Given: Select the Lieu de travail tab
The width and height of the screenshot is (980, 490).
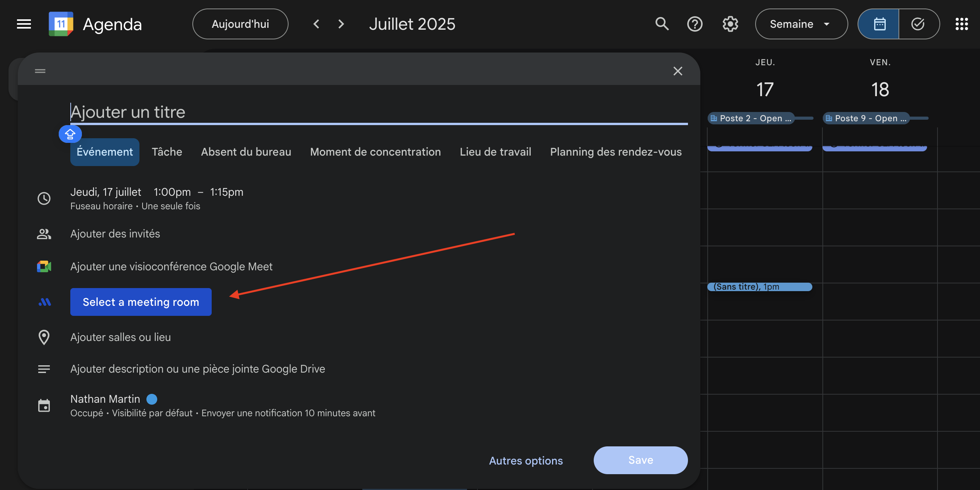Looking at the screenshot, I should [x=496, y=152].
